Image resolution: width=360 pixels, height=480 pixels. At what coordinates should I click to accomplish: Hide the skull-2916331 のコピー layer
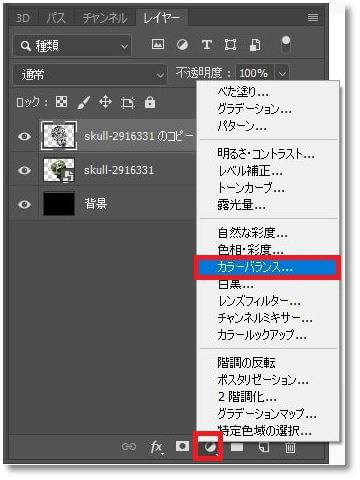[x=24, y=136]
